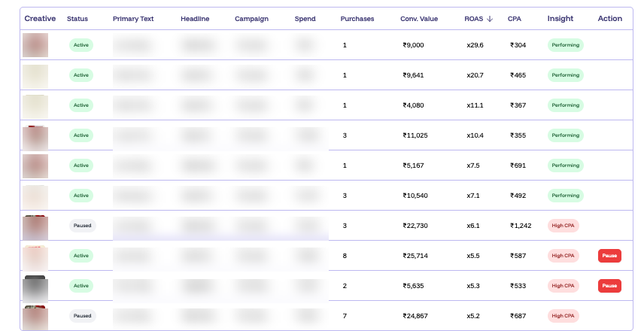Click the Headline column header

click(x=195, y=19)
